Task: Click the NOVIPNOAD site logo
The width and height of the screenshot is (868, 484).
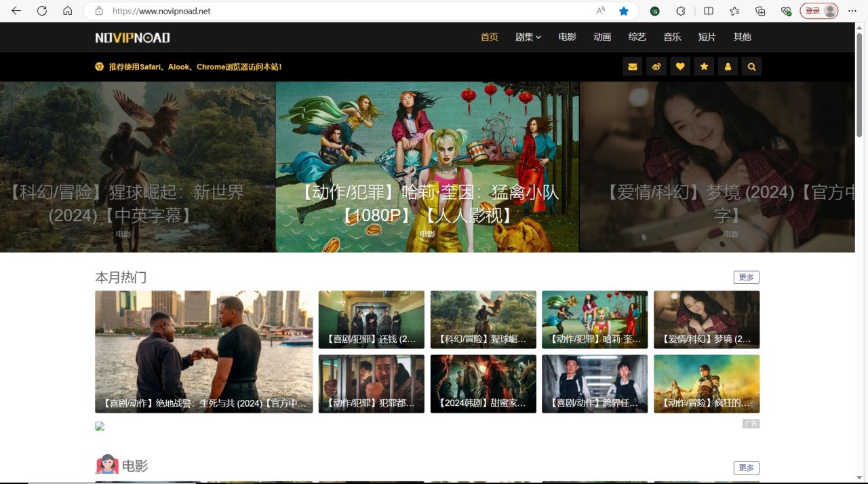Action: pyautogui.click(x=133, y=37)
